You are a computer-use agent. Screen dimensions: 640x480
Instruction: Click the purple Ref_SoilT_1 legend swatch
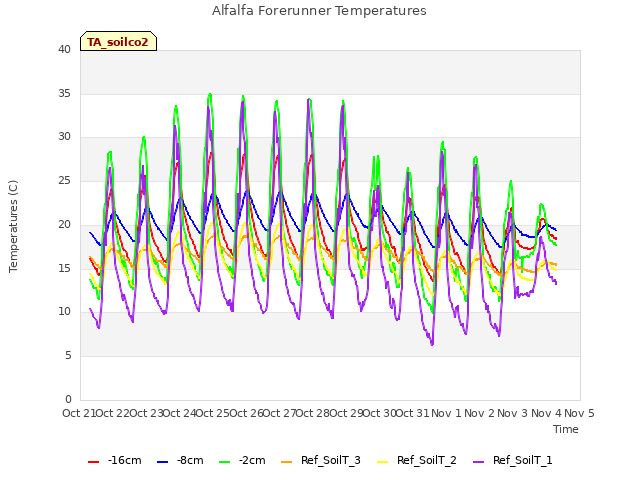[x=478, y=462]
